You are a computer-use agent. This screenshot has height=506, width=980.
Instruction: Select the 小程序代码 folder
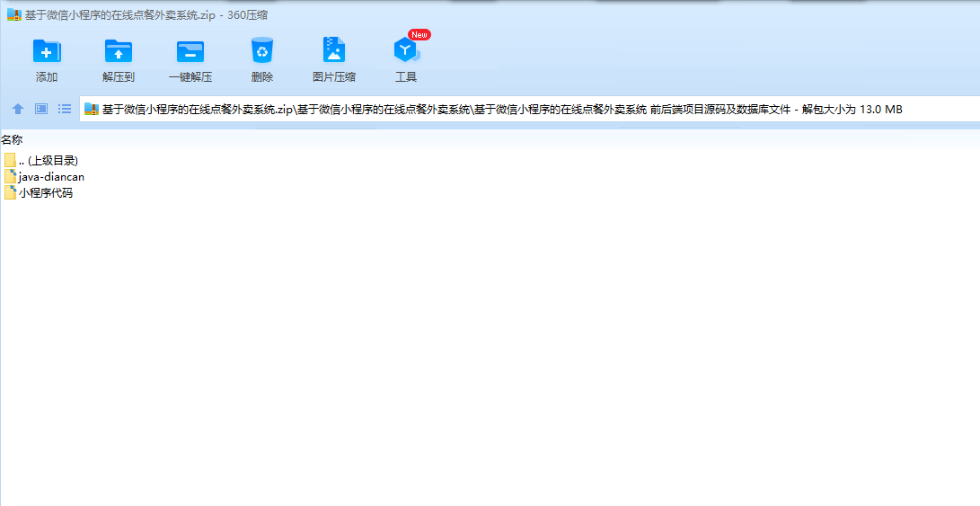point(38,193)
